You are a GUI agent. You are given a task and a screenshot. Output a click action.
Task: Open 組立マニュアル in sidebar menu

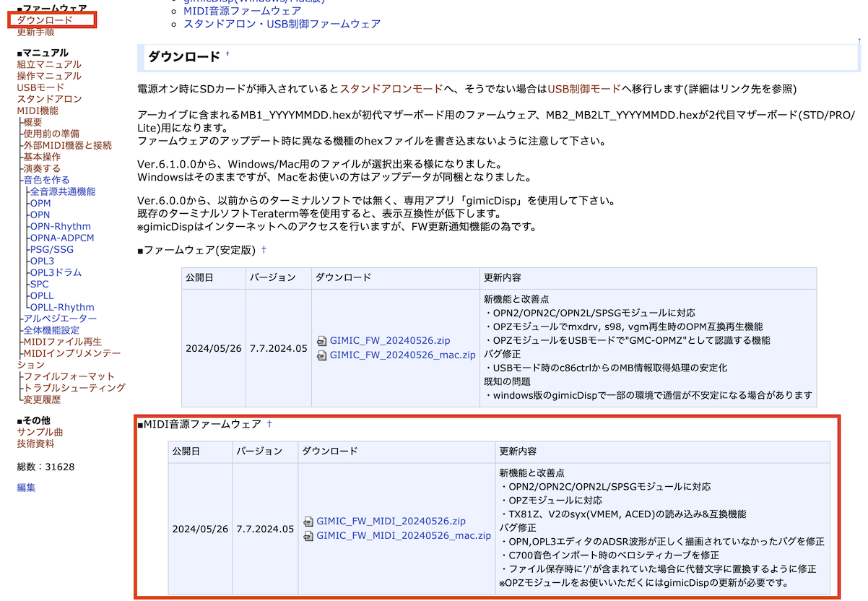49,64
